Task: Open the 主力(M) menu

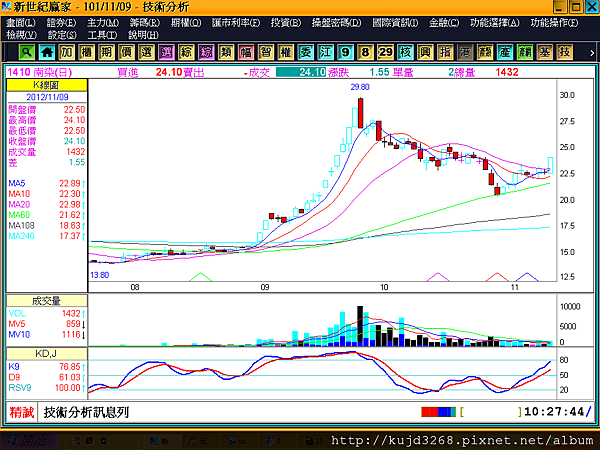Action: [103, 23]
